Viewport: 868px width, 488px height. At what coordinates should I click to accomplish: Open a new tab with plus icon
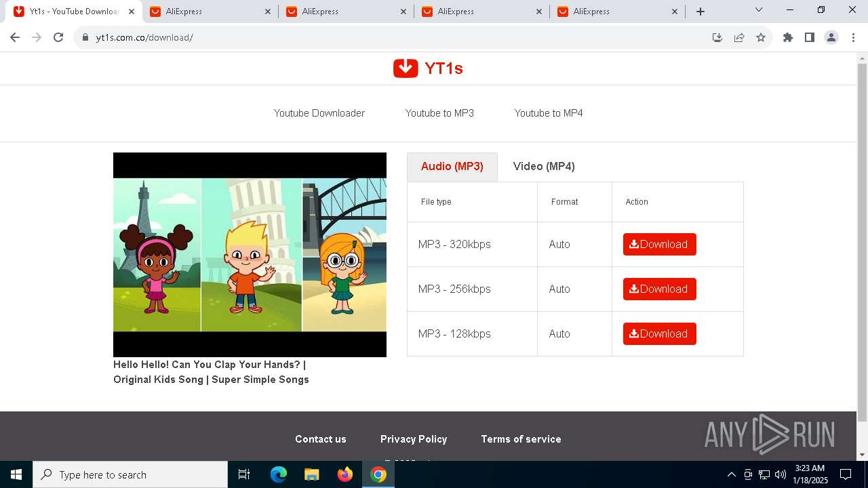pos(701,12)
